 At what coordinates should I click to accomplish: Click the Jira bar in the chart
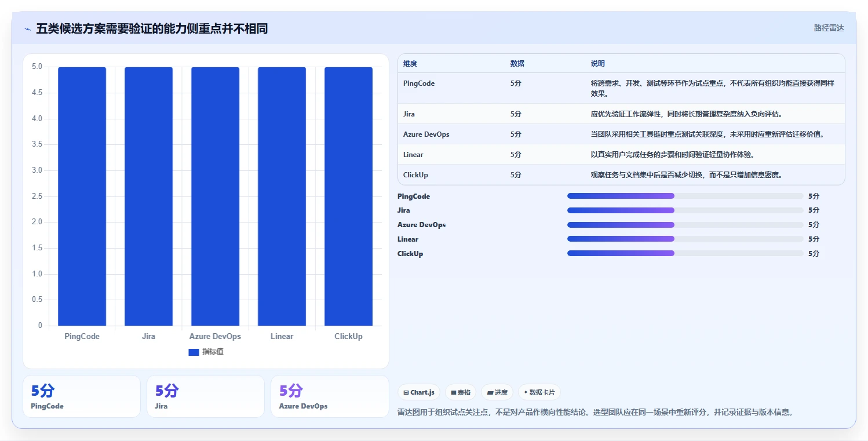coord(148,196)
